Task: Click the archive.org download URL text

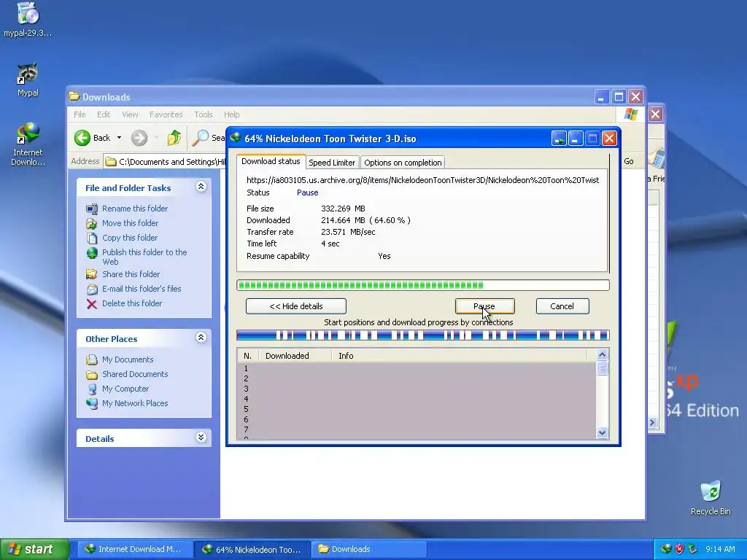Action: point(422,180)
